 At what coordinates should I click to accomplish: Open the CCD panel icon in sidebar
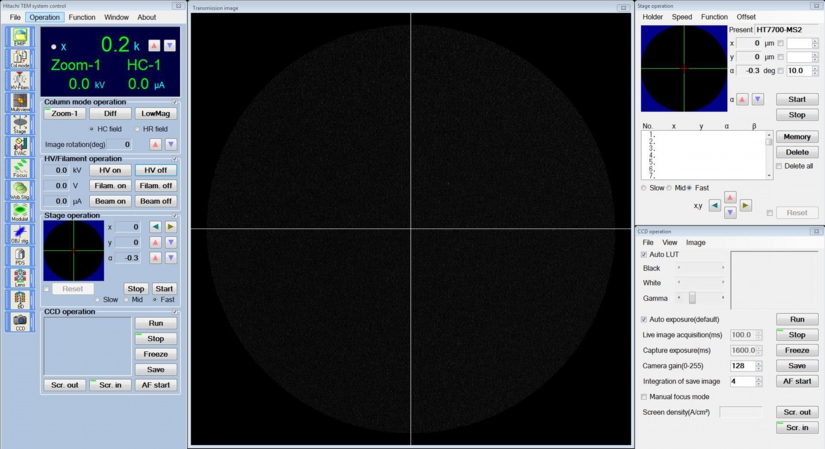[x=19, y=321]
